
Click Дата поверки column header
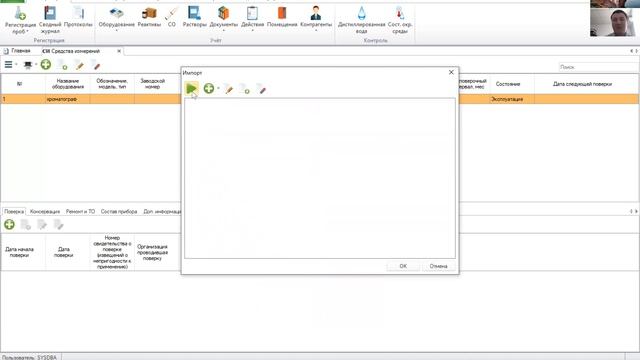[x=63, y=252]
